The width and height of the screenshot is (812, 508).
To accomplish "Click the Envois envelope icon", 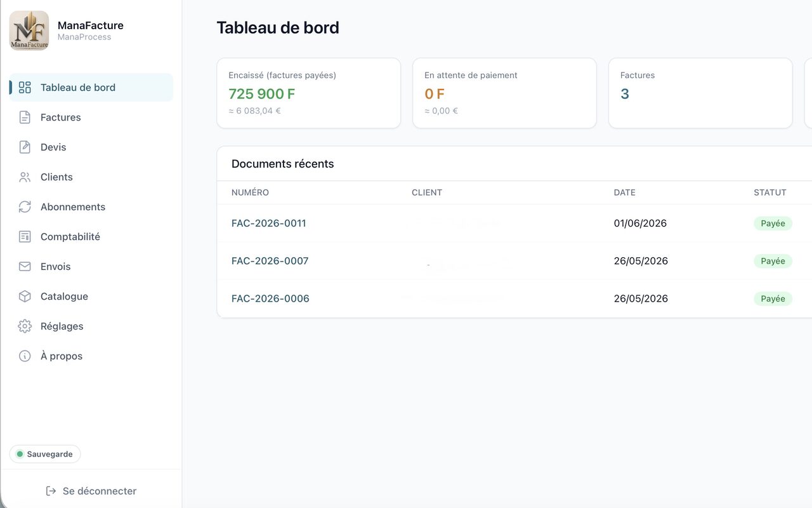I will click(25, 267).
